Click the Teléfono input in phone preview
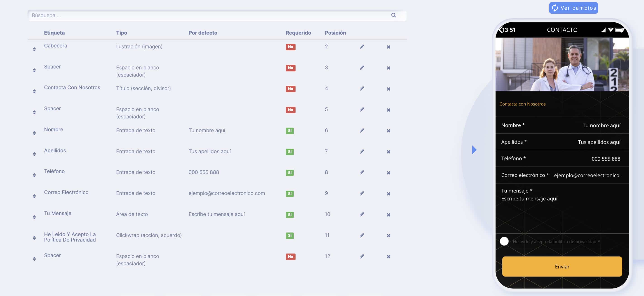Viewport: 644px width, 296px height. pos(562,158)
